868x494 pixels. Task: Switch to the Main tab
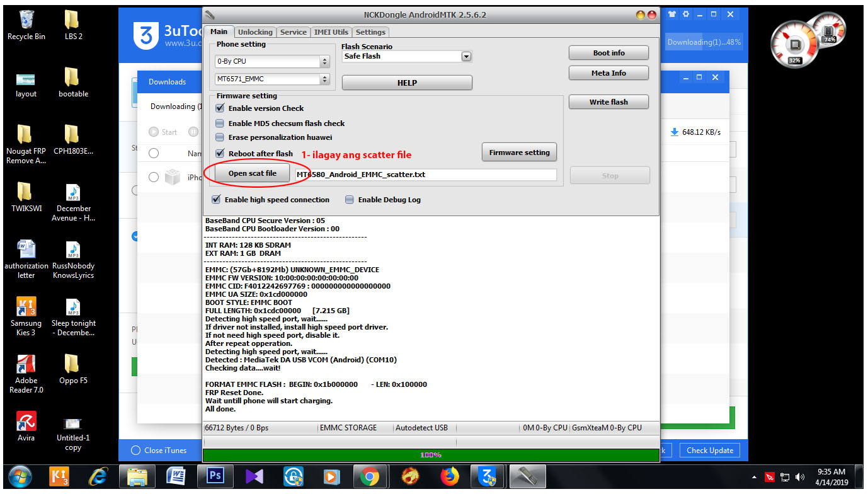[219, 32]
